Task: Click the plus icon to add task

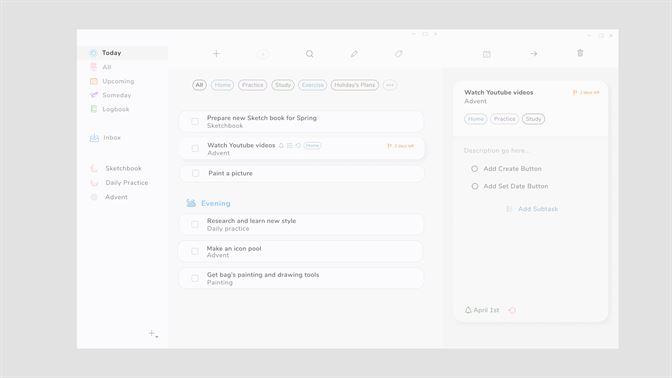Action: (x=216, y=54)
